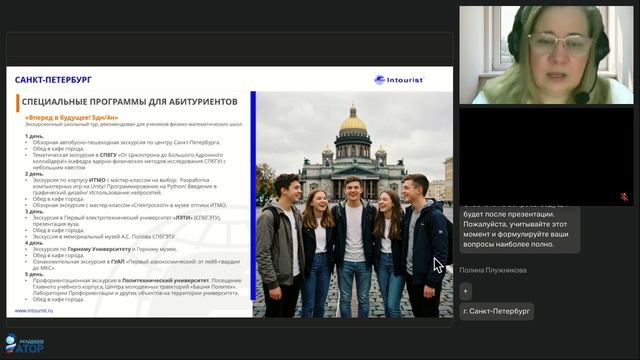Click the line 'Экскурсия по корпусу ИТМО'

click(125, 186)
